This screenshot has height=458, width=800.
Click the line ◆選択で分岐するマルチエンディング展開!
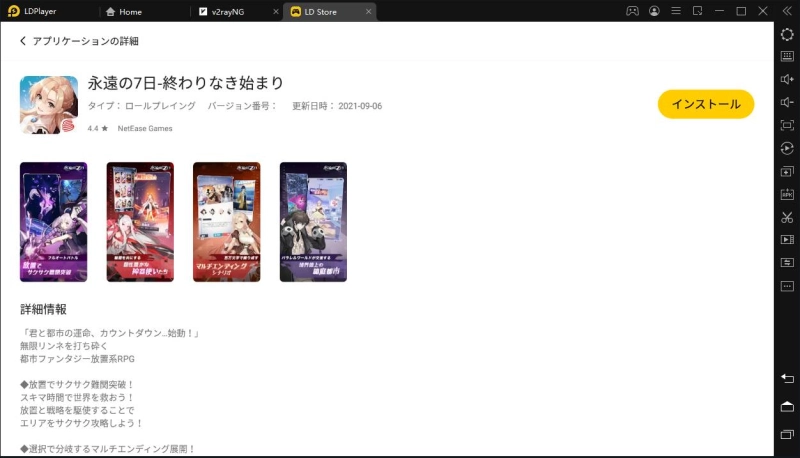[108, 449]
